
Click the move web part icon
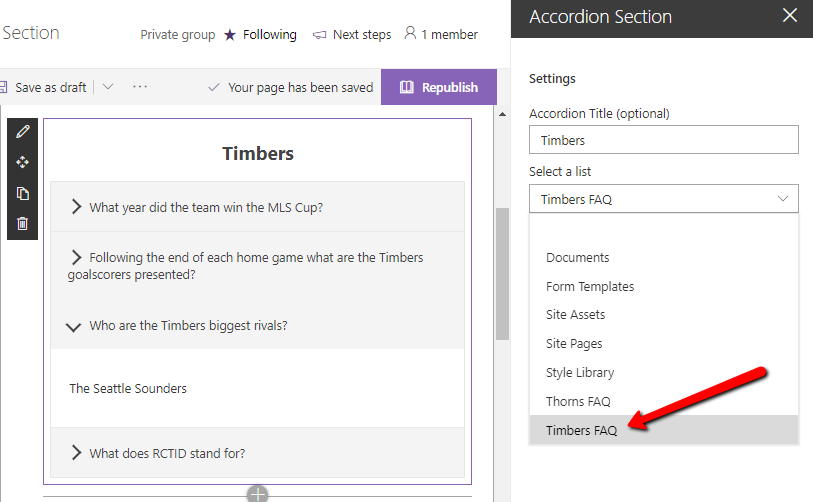22,162
